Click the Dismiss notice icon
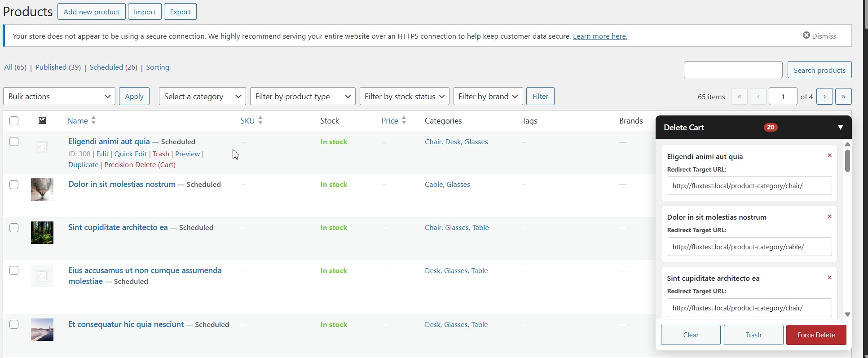868x358 pixels. coord(806,35)
